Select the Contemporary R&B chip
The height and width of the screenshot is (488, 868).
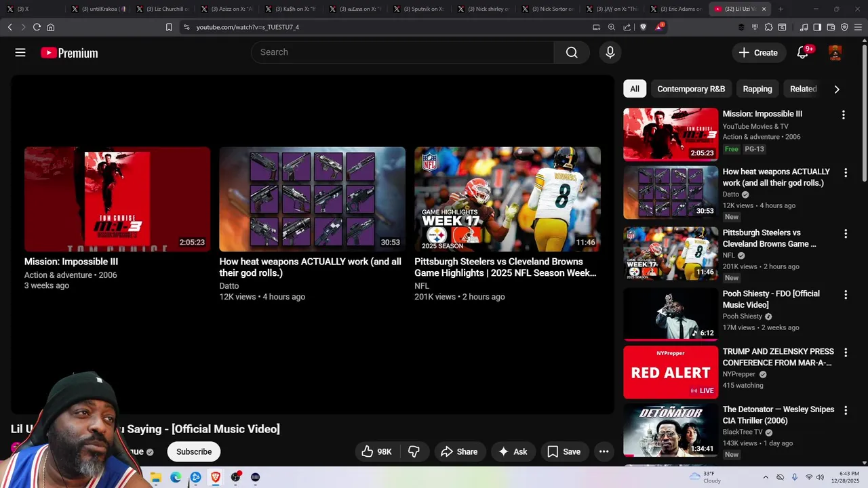pyautogui.click(x=691, y=89)
